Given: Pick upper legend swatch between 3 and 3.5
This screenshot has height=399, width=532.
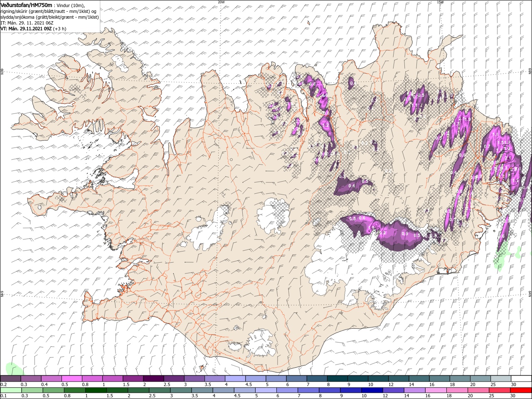Looking at the screenshot, I should pyautogui.click(x=194, y=379).
